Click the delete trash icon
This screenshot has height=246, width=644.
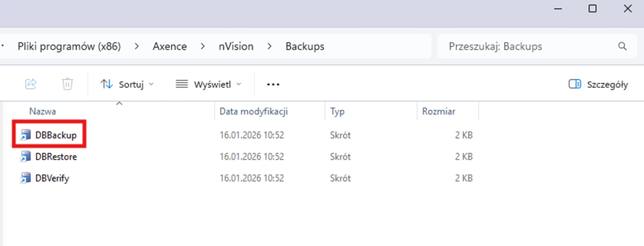67,84
